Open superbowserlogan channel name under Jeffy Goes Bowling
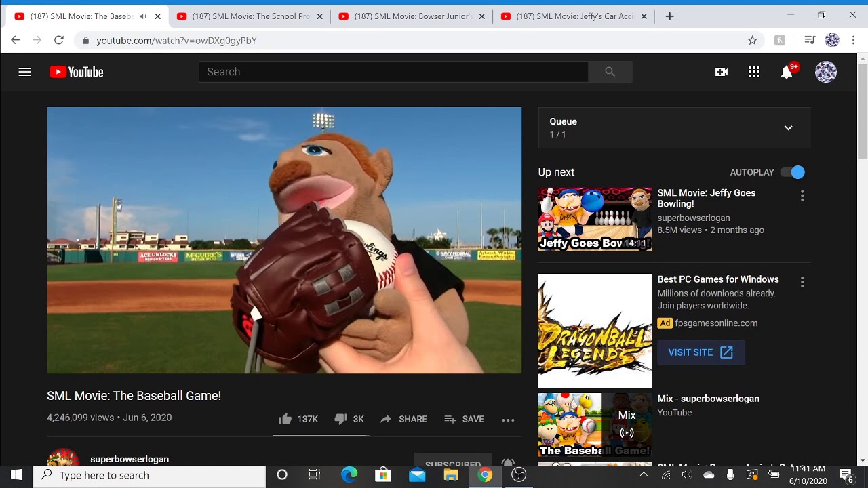 (x=694, y=218)
